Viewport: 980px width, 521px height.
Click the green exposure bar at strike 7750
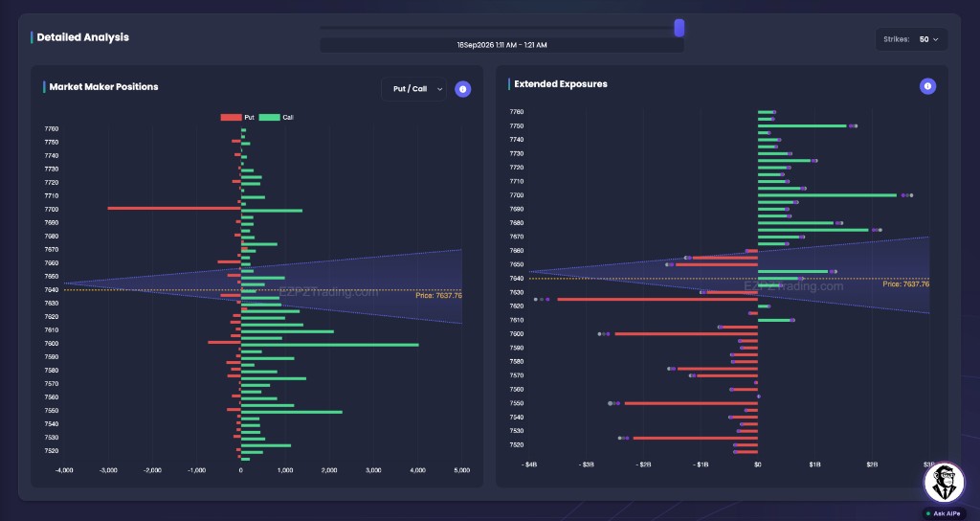(x=802, y=125)
